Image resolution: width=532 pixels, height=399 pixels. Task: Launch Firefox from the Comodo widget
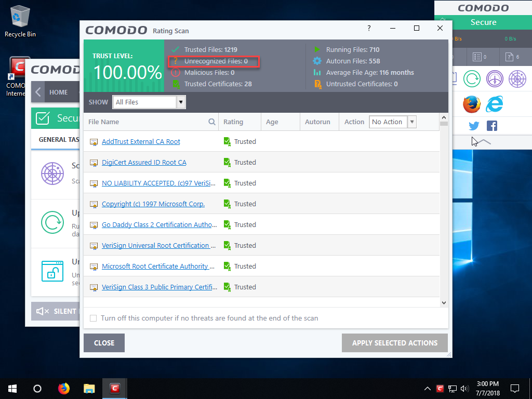click(472, 104)
